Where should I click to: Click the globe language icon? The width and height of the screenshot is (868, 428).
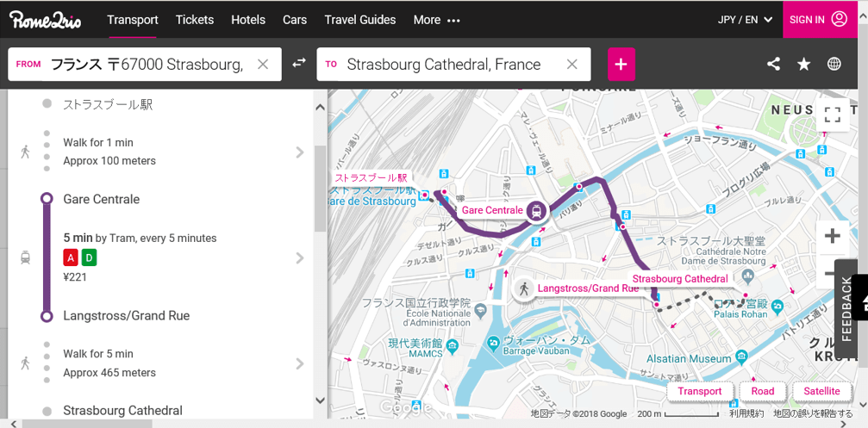(x=834, y=64)
